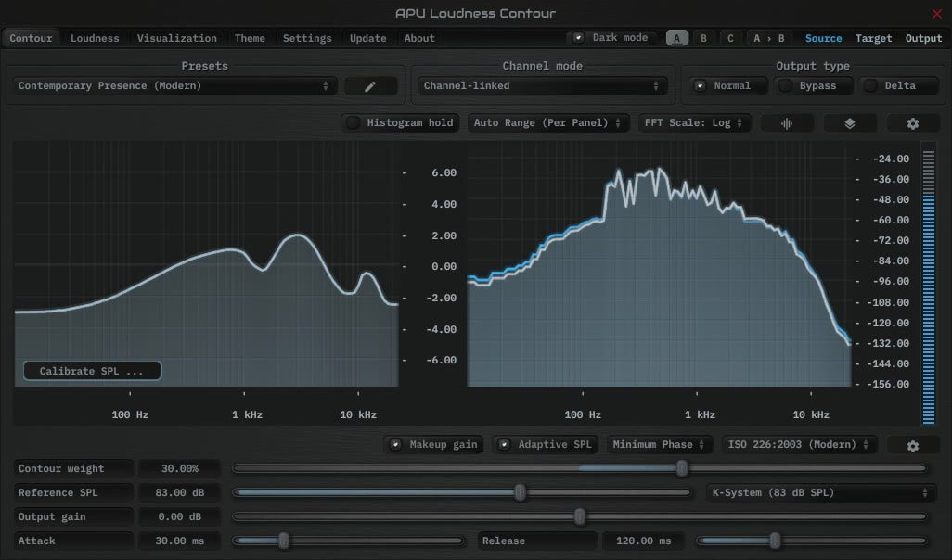Image resolution: width=952 pixels, height=560 pixels.
Task: Click the Output gain 0.00 dB field
Action: tap(180, 517)
